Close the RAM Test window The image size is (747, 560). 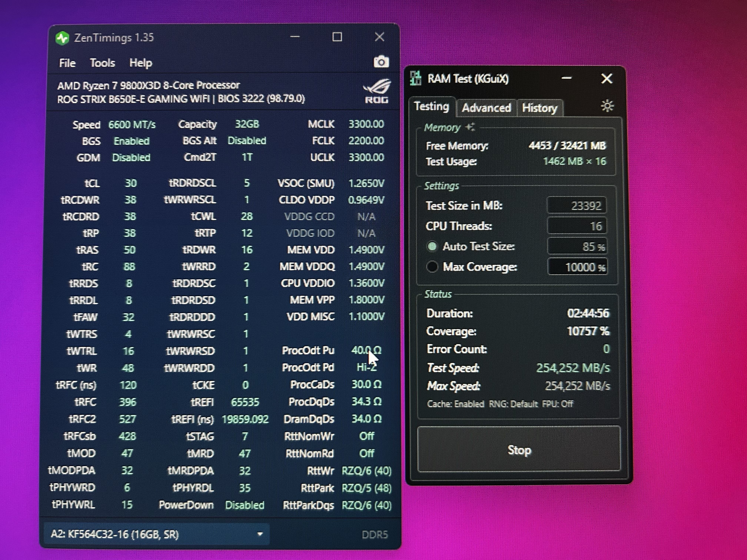coord(607,79)
